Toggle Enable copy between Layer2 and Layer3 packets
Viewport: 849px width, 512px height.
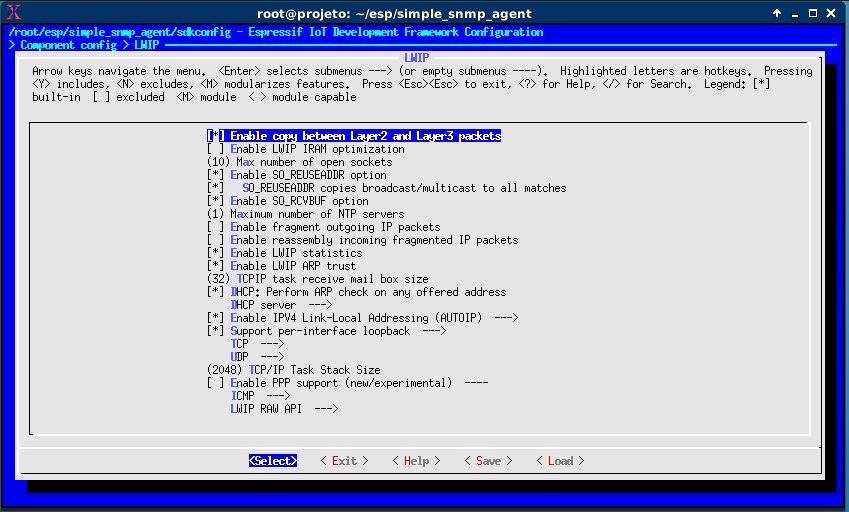pyautogui.click(x=354, y=136)
